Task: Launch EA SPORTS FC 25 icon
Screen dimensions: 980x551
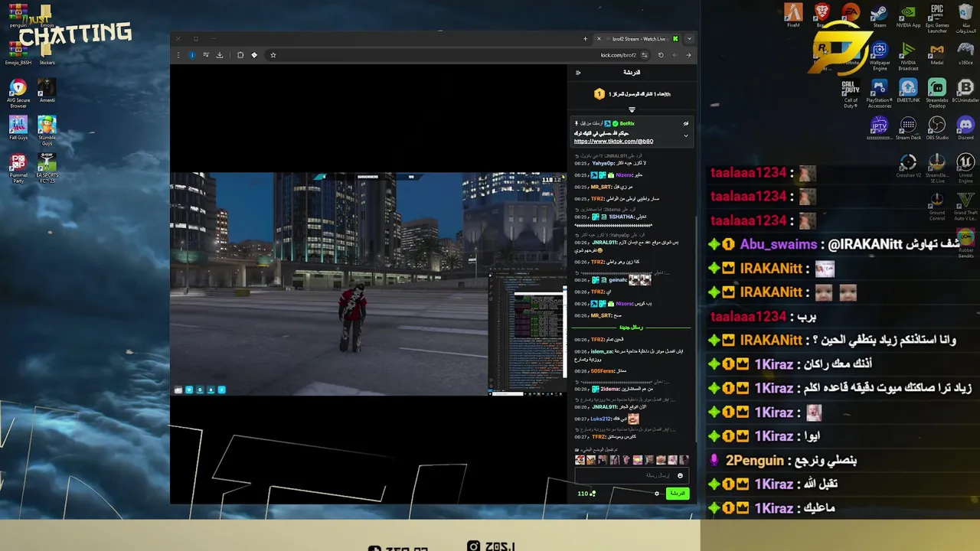Action: click(47, 168)
